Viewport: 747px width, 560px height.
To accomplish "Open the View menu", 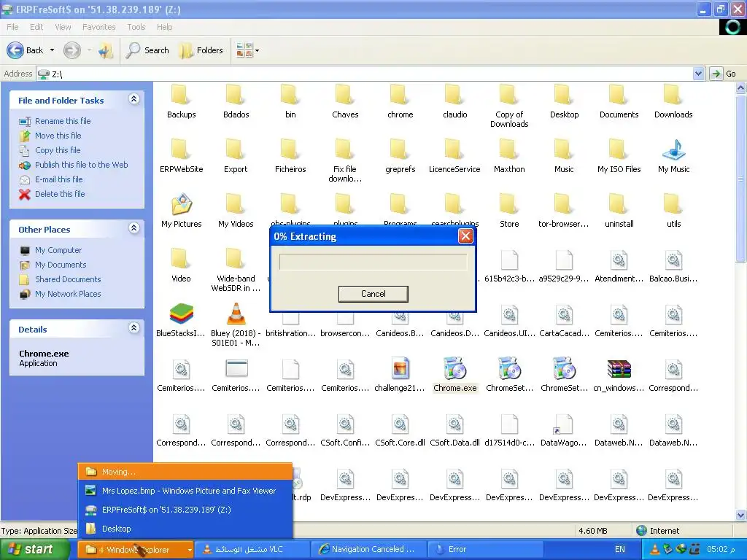I will [x=63, y=27].
